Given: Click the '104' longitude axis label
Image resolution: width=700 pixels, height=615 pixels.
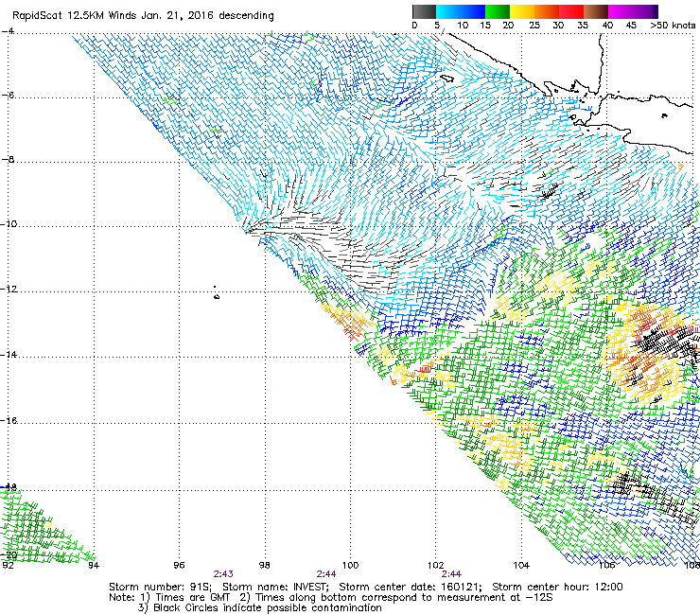Looking at the screenshot, I should click(x=521, y=566).
